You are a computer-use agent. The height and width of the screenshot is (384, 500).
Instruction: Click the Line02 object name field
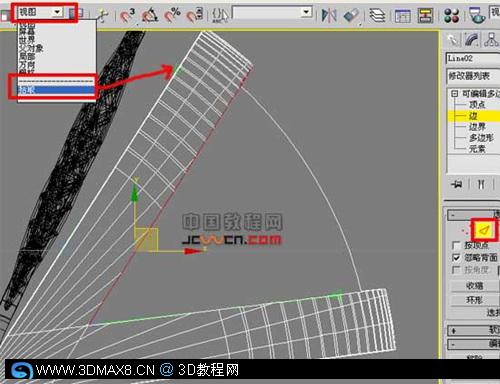coord(473,58)
